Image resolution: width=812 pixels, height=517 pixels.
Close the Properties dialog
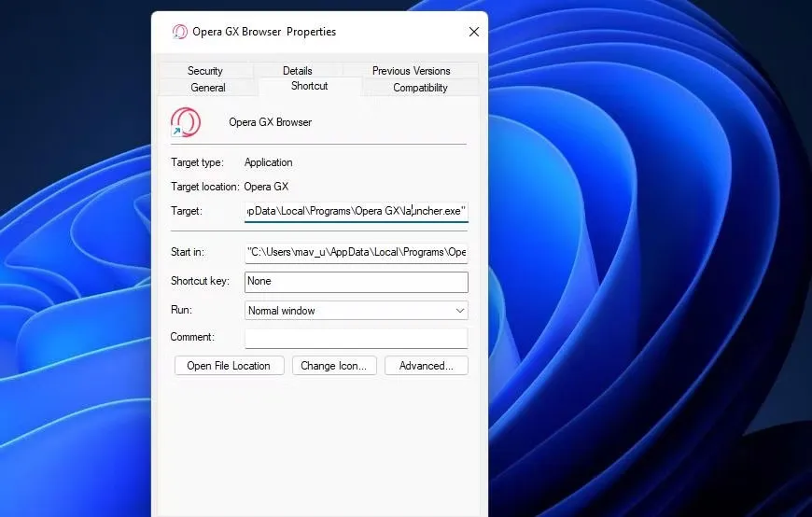pos(474,32)
